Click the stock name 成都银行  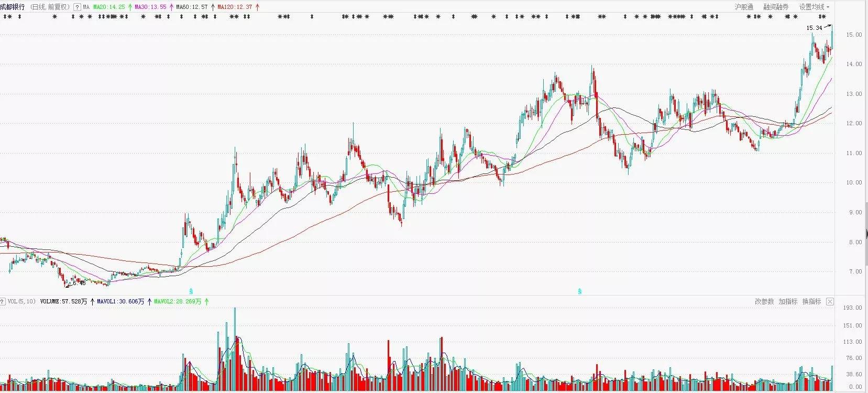(x=13, y=7)
